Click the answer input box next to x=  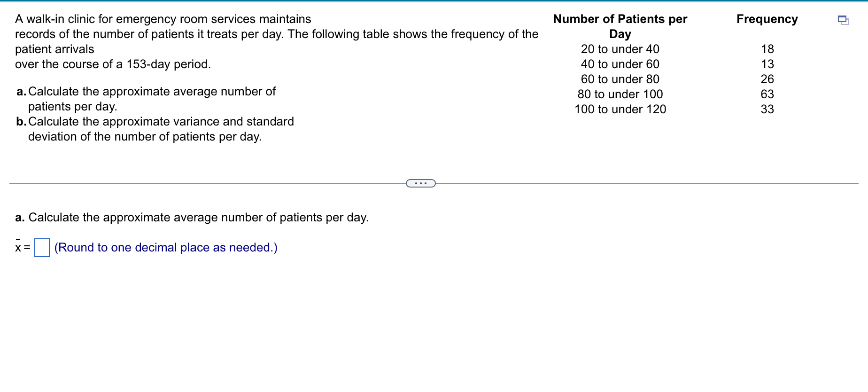pos(41,247)
